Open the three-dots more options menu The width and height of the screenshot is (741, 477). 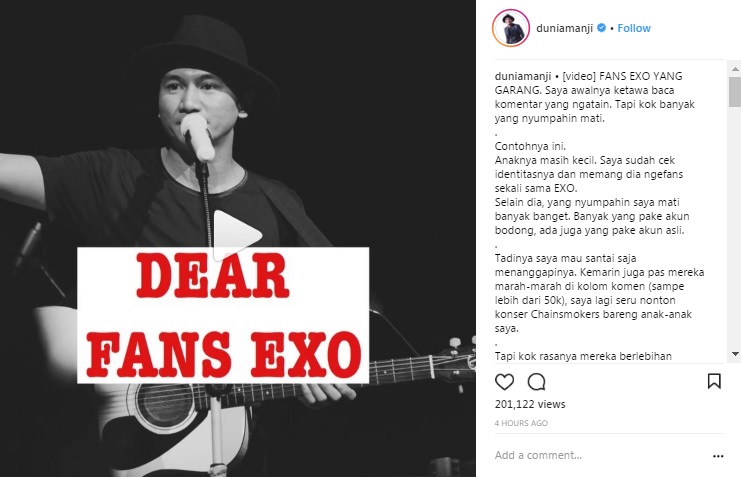718,456
